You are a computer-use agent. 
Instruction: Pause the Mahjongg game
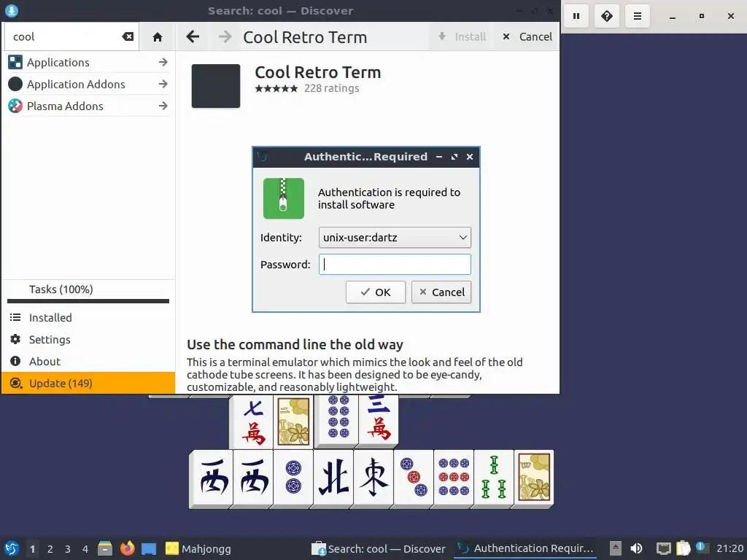point(576,16)
